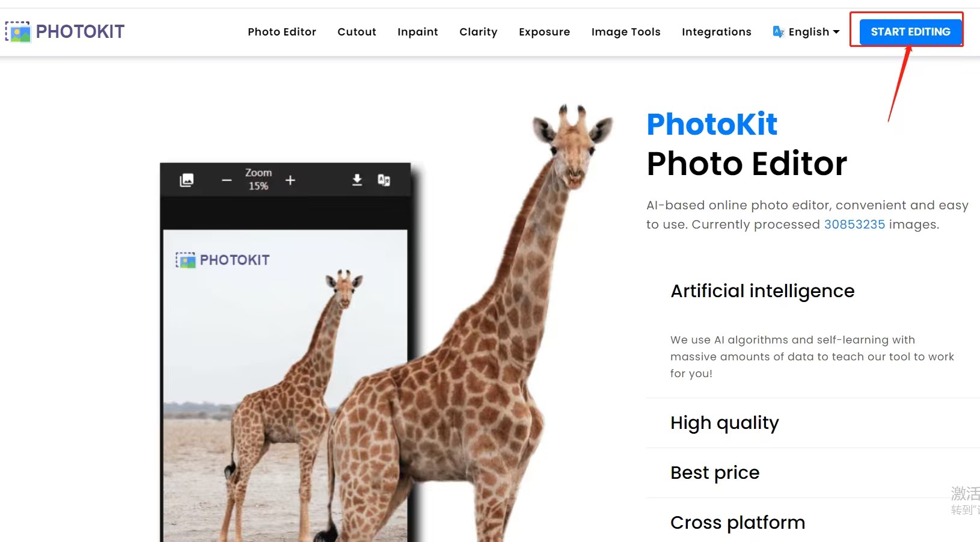980x542 pixels.
Task: Open the Photo Editor menu item
Action: point(282,32)
